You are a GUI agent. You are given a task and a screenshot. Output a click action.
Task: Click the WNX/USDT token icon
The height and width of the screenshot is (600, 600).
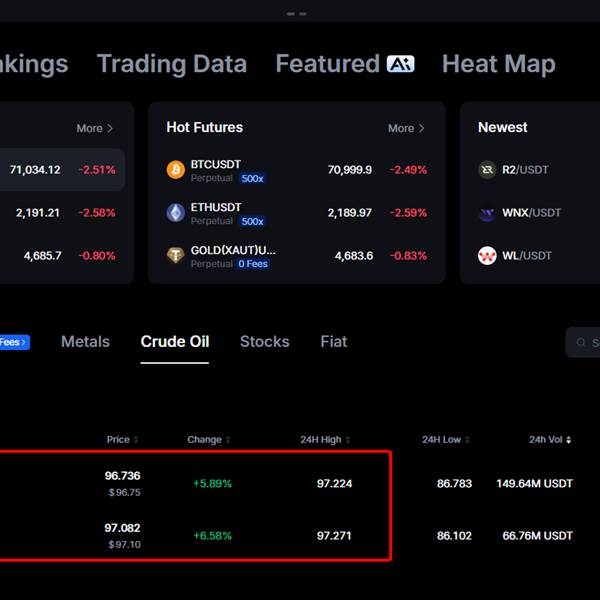tap(487, 213)
